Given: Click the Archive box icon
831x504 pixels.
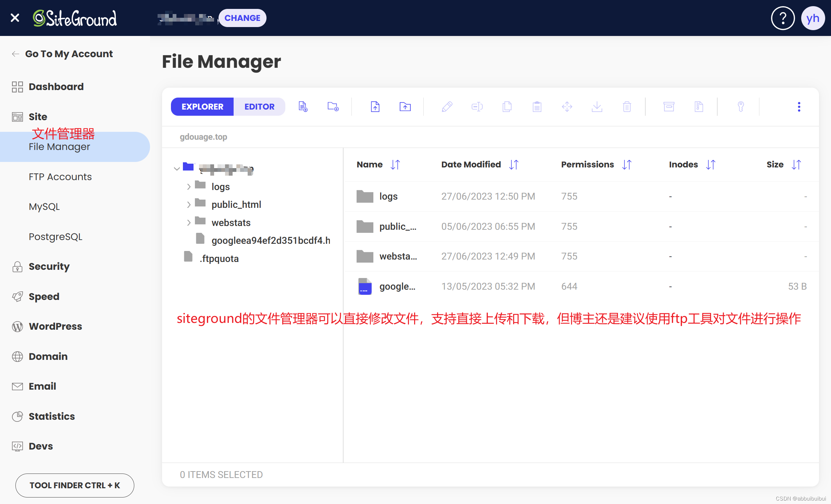Looking at the screenshot, I should click(669, 107).
